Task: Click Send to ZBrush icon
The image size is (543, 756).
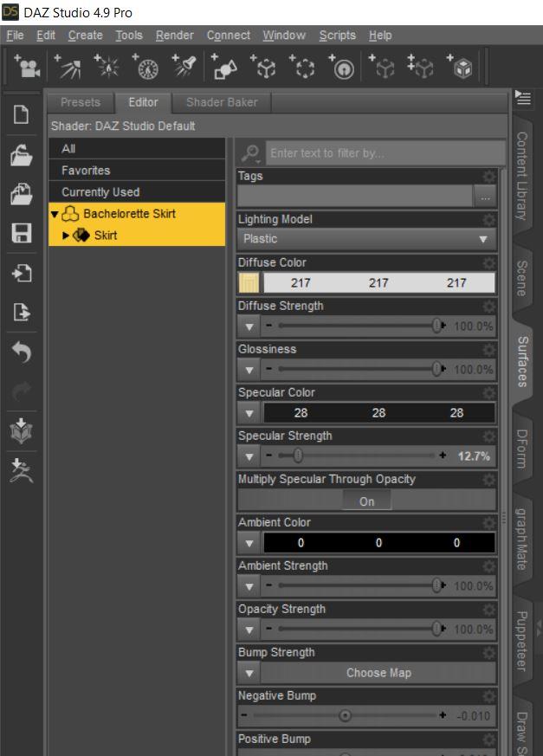Action: [x=22, y=470]
